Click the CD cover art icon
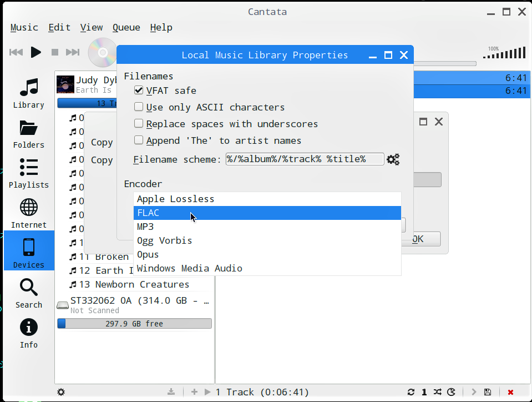The width and height of the screenshot is (532, 402). click(x=102, y=53)
